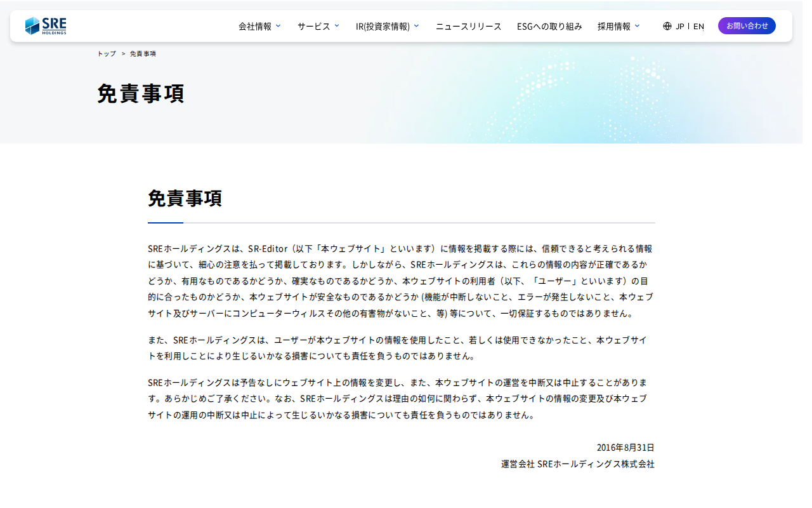Click the 免責事項 breadcrumb item
This screenshot has height=508, width=812.
point(143,54)
